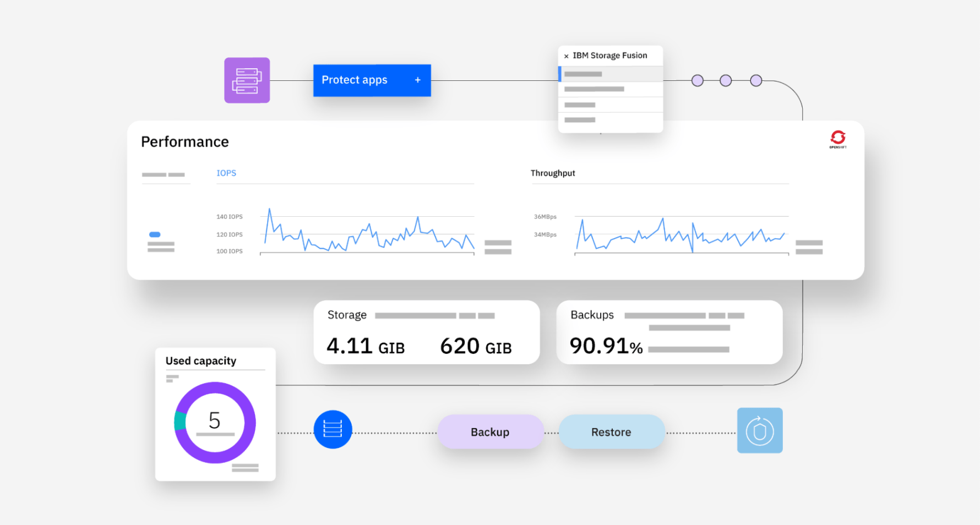Switch to the Throughput tab
Image resolution: width=980 pixels, height=525 pixels.
tap(553, 173)
